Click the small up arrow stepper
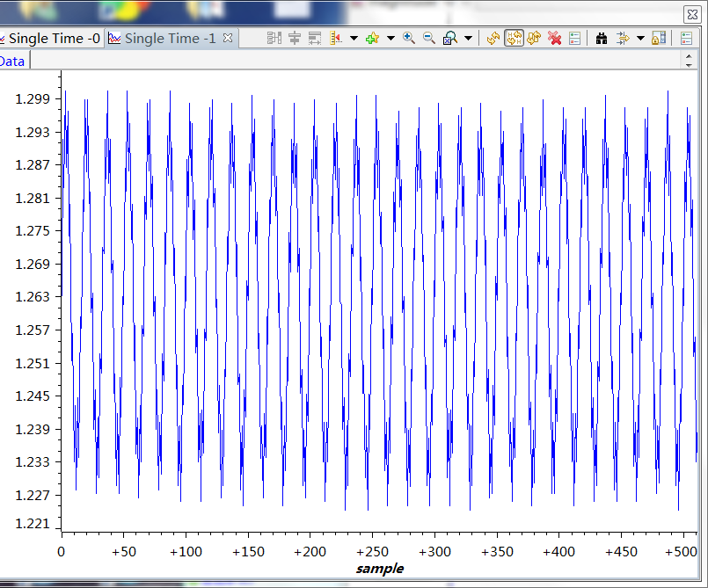Screen dimensions: 708x588 [689, 55]
